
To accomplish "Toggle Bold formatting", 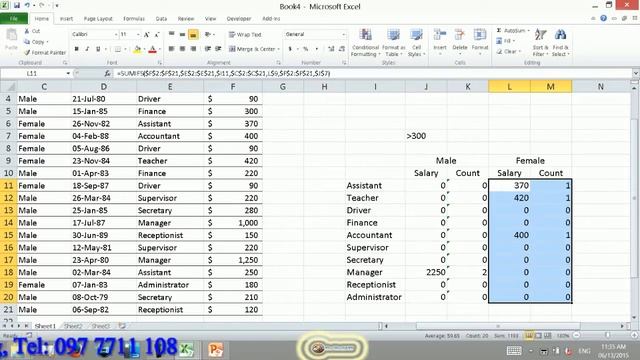I will pyautogui.click(x=76, y=49).
